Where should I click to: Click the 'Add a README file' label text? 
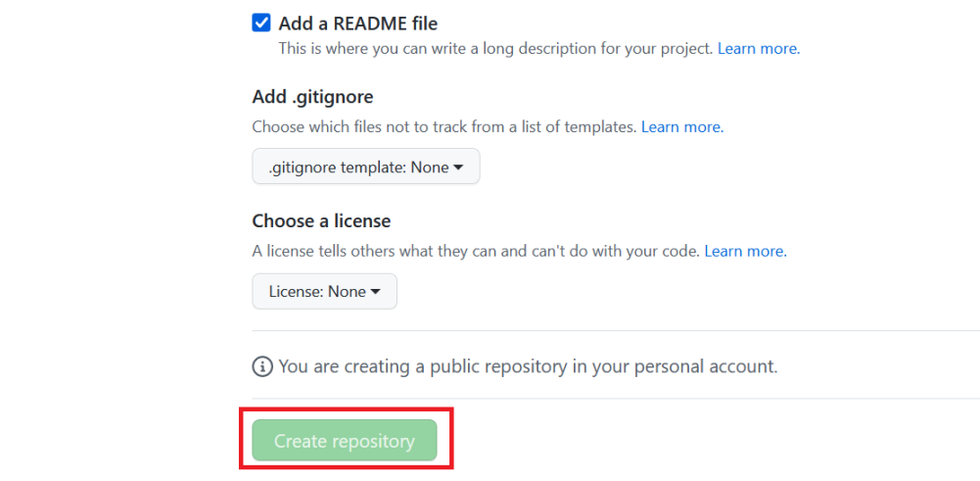pos(358,24)
